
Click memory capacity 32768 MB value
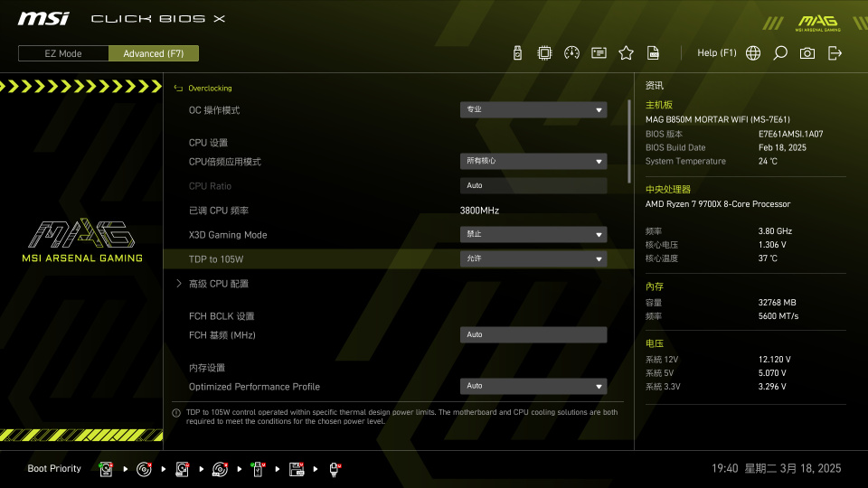778,302
